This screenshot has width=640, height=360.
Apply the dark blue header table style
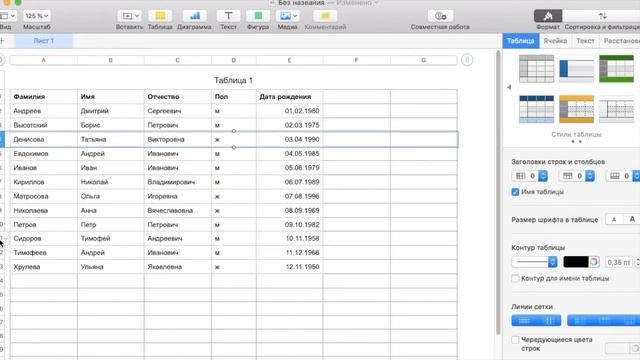pyautogui.click(x=536, y=109)
